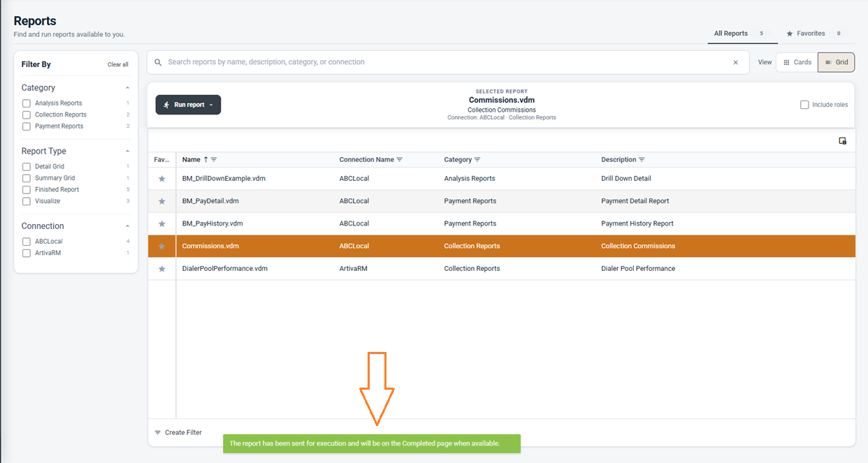Check the Collection Reports filter
The image size is (868, 463).
[x=27, y=115]
